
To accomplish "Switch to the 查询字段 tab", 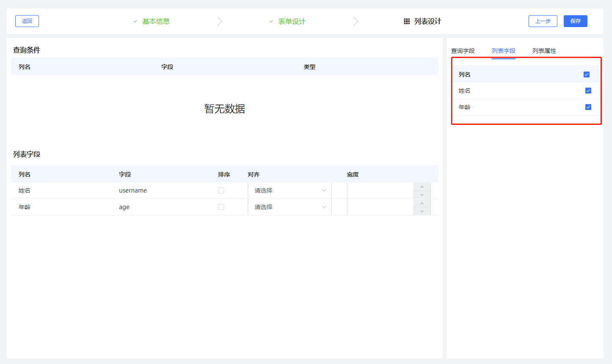I will tap(463, 51).
